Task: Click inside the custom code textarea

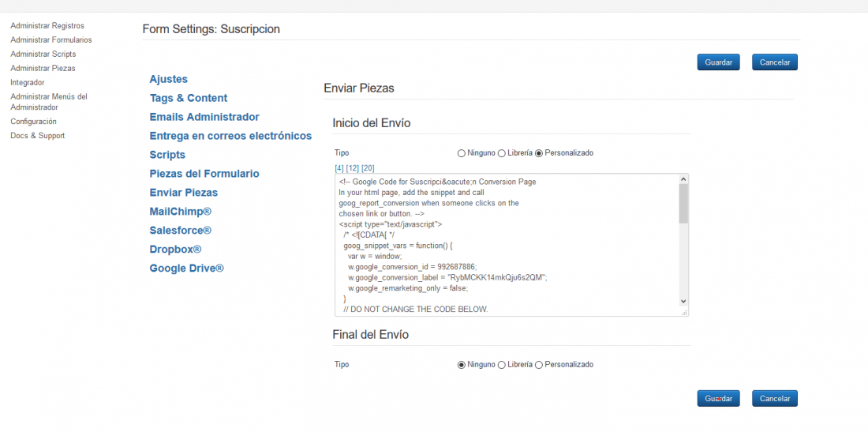Action: [507, 245]
